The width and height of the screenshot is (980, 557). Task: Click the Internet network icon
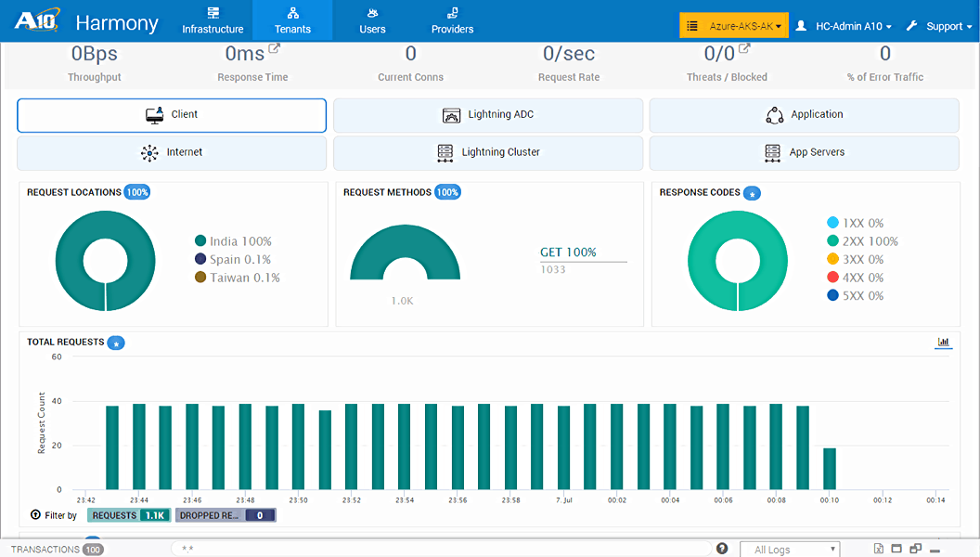click(x=149, y=153)
